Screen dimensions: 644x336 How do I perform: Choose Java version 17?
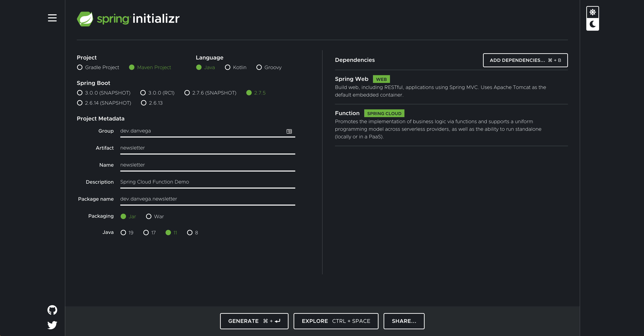click(x=146, y=233)
